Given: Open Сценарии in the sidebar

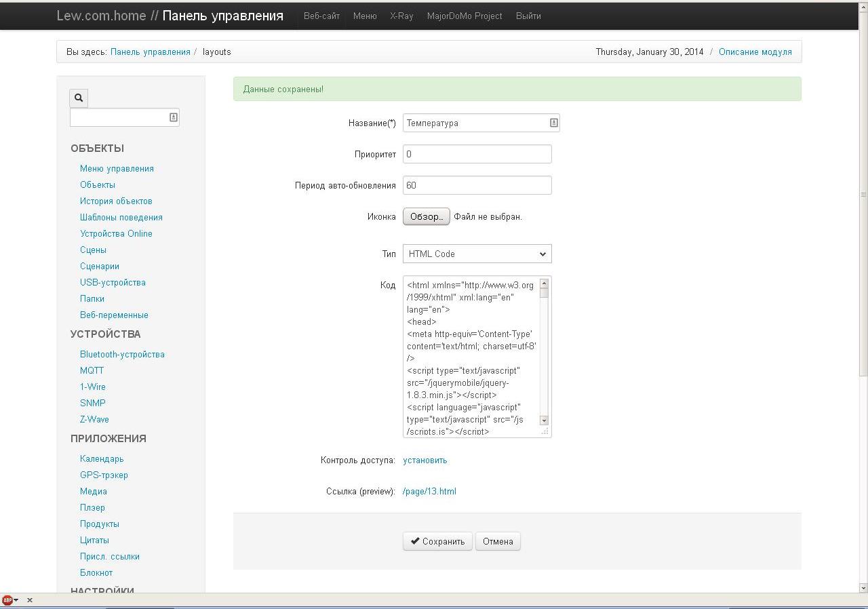Looking at the screenshot, I should pyautogui.click(x=100, y=266).
